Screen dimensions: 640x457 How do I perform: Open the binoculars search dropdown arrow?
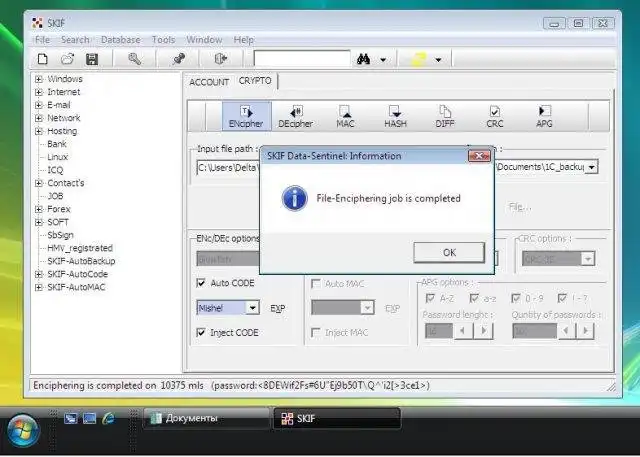[x=383, y=60]
